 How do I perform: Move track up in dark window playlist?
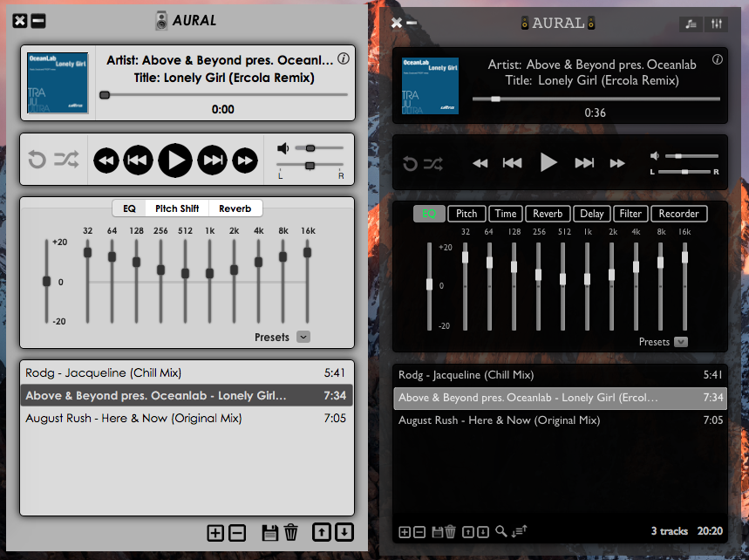pos(468,532)
